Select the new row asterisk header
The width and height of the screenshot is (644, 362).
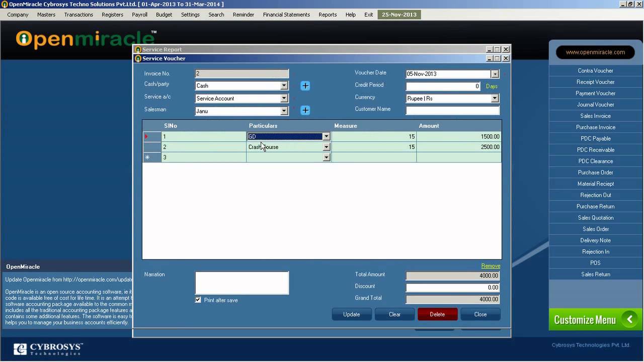pos(151,157)
